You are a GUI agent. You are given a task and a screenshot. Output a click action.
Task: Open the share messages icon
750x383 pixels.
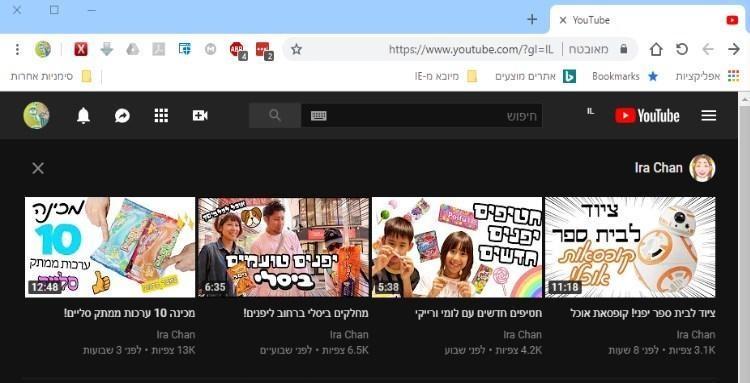(122, 115)
